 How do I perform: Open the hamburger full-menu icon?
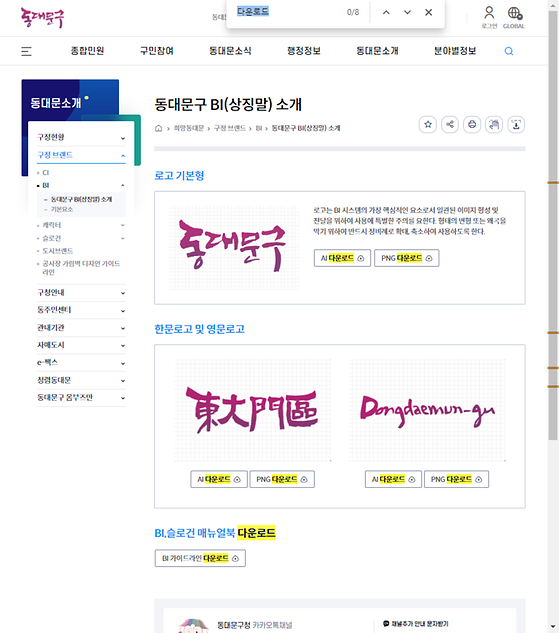[x=26, y=51]
